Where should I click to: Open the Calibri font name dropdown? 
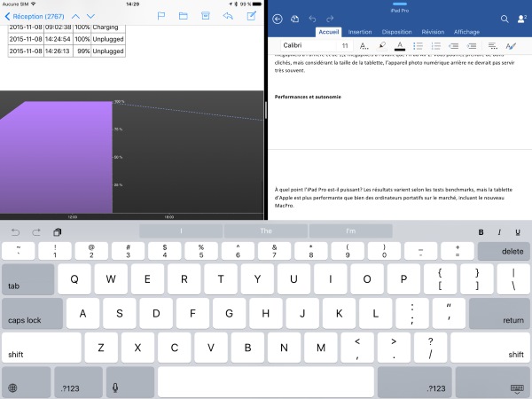coord(308,45)
